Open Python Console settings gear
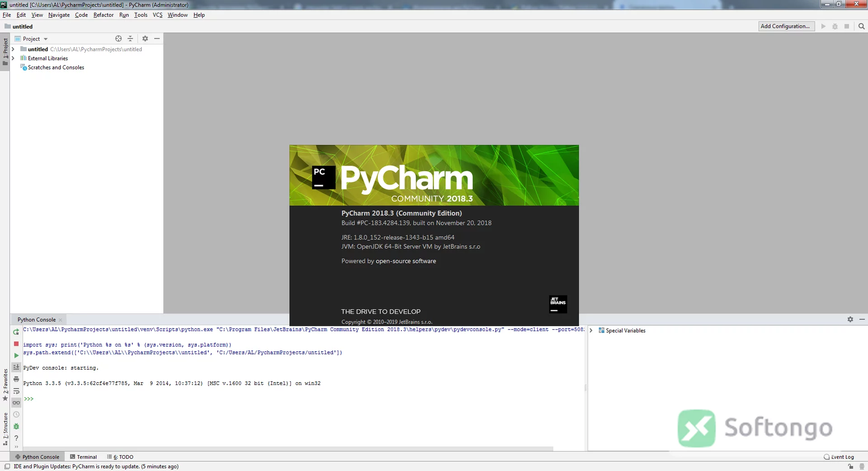Viewport: 868px width, 471px height. pyautogui.click(x=850, y=319)
